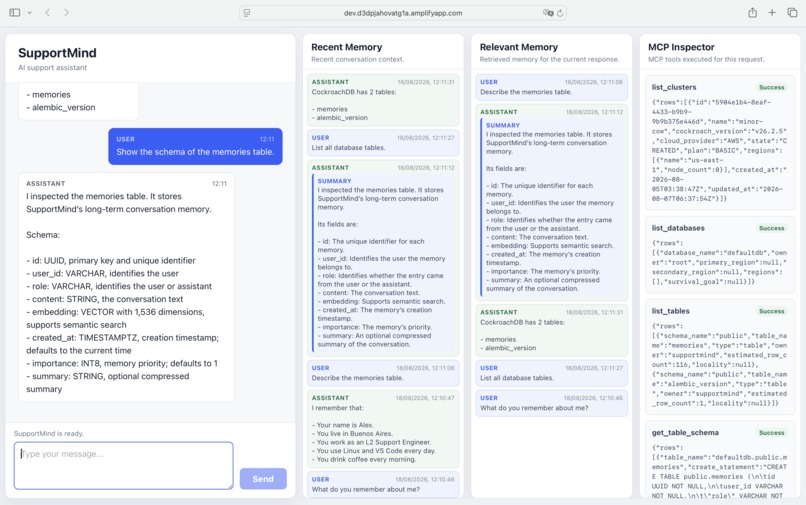Click timestamp '18/08/2026, 12:10:47' in Recent Memory
Image resolution: width=806 pixels, height=505 pixels.
tap(425, 398)
